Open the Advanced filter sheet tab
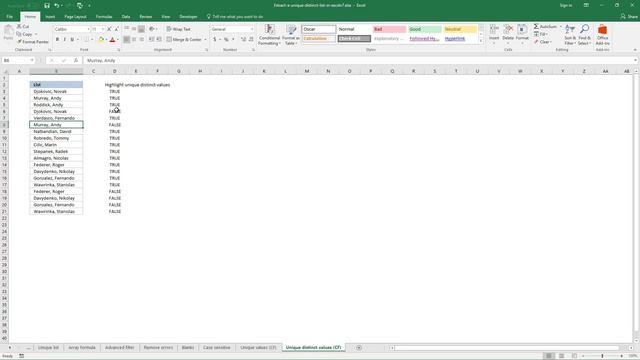This screenshot has height=360, width=640. [120, 347]
